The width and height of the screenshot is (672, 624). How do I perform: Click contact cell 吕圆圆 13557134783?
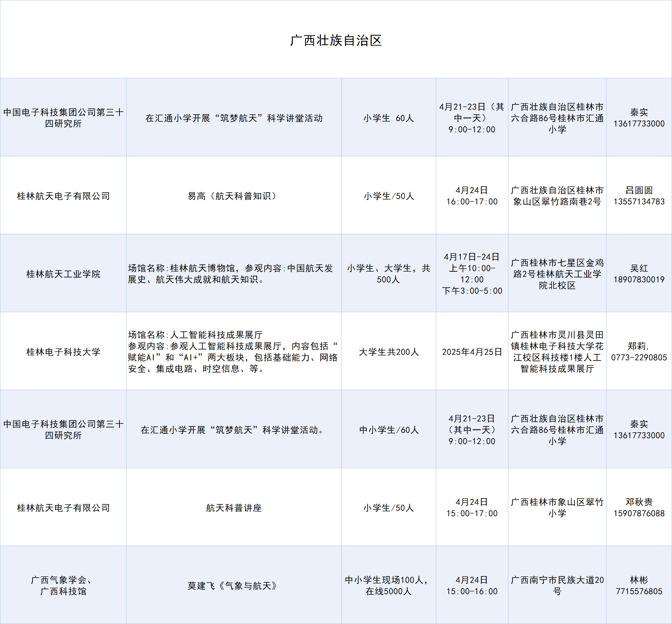tap(639, 195)
